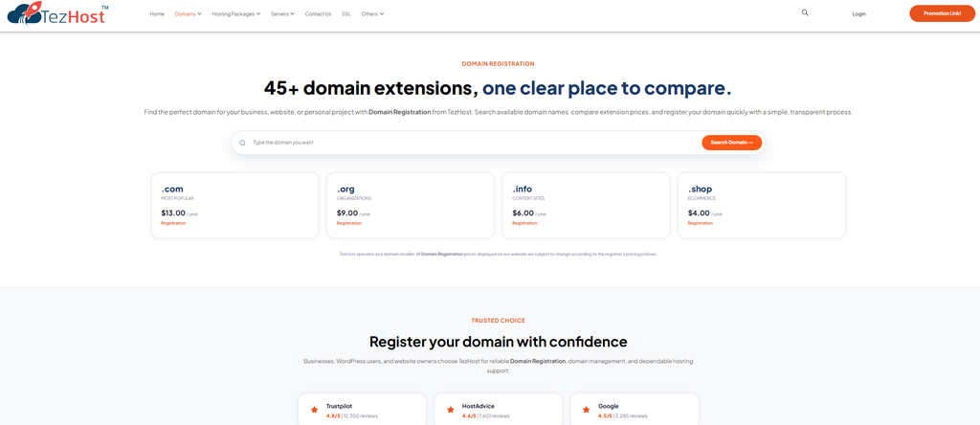Viewport: 980px width, 425px height.
Task: Select the .org extension heading
Action: click(x=345, y=189)
